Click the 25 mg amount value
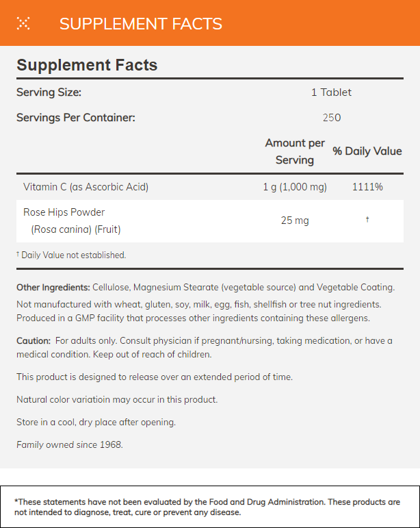420x528 pixels. coord(295,221)
